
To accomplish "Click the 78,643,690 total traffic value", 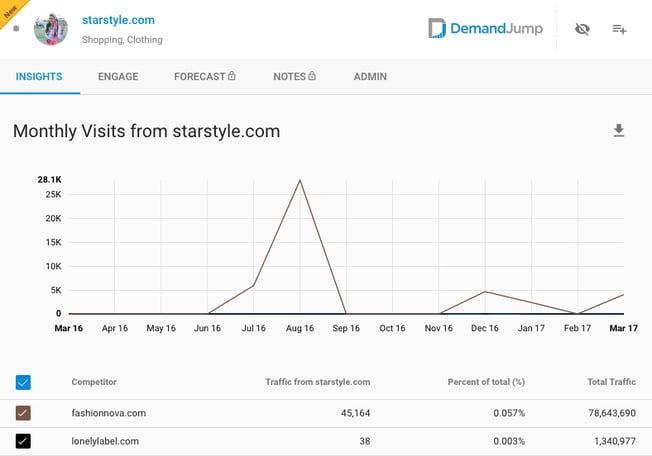I will click(x=612, y=413).
